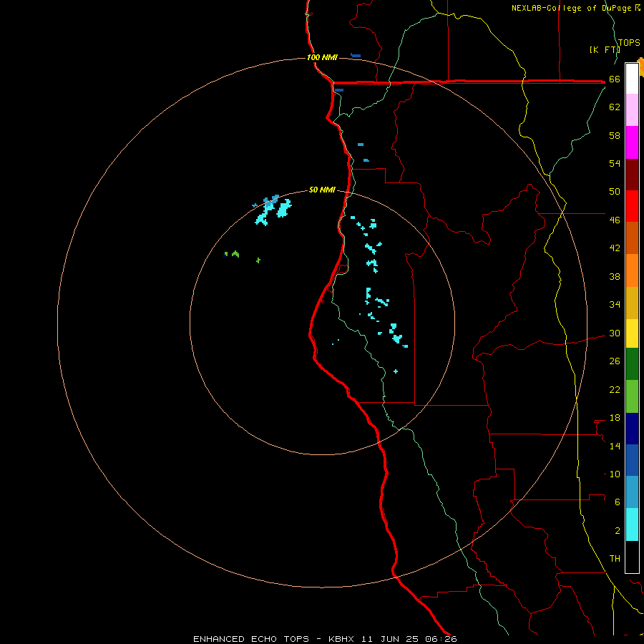Image resolution: width=644 pixels, height=644 pixels.
Task: Click the legend value '42'
Action: click(615, 248)
